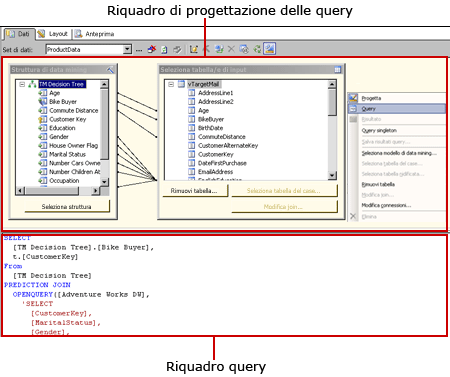Click the printer-like gray toolbar icon

177,49
